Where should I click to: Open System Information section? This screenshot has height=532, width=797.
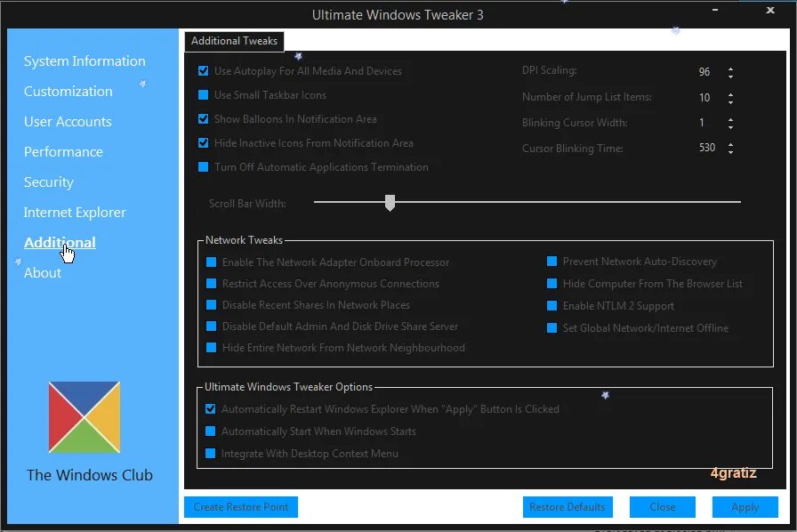[x=85, y=61]
